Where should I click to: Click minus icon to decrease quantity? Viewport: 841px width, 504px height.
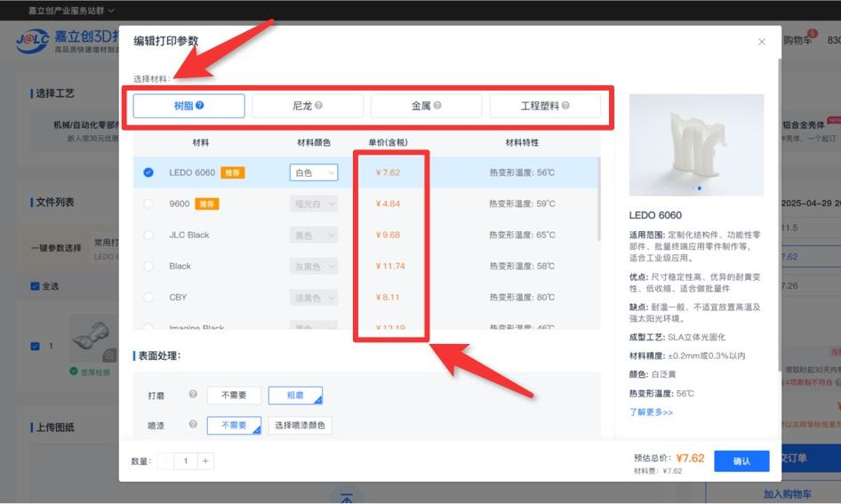166,460
